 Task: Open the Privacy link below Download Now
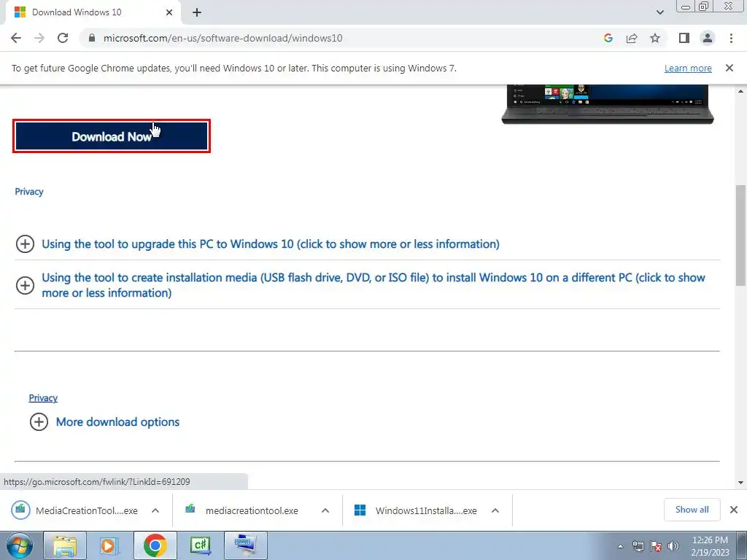click(x=29, y=192)
